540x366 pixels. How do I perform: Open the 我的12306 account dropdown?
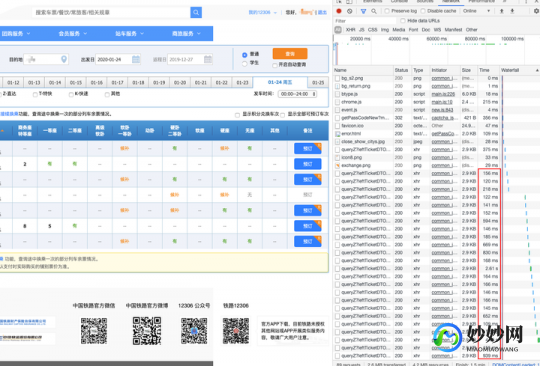click(262, 12)
